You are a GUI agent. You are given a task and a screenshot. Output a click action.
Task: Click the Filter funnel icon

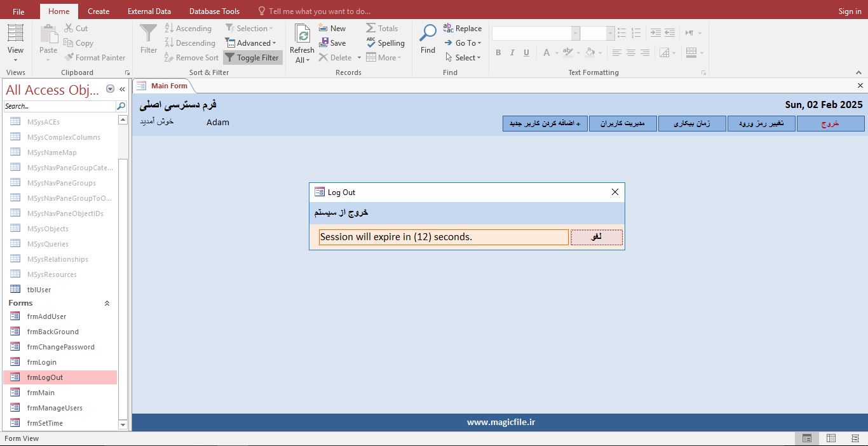click(x=148, y=34)
